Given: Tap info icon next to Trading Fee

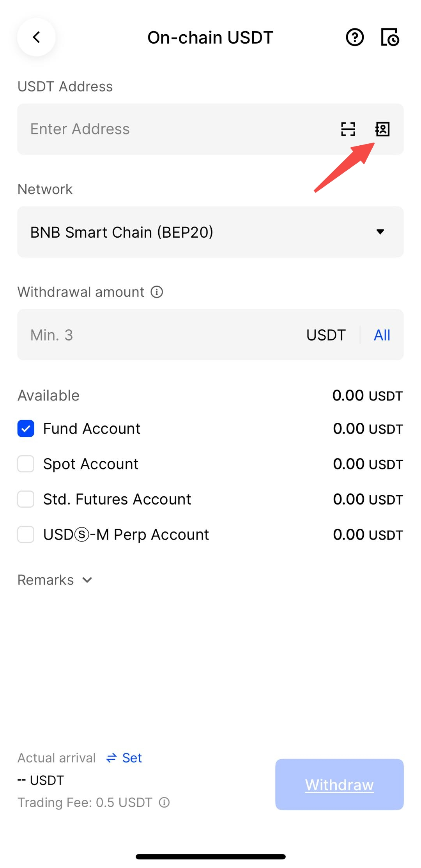Looking at the screenshot, I should [165, 803].
